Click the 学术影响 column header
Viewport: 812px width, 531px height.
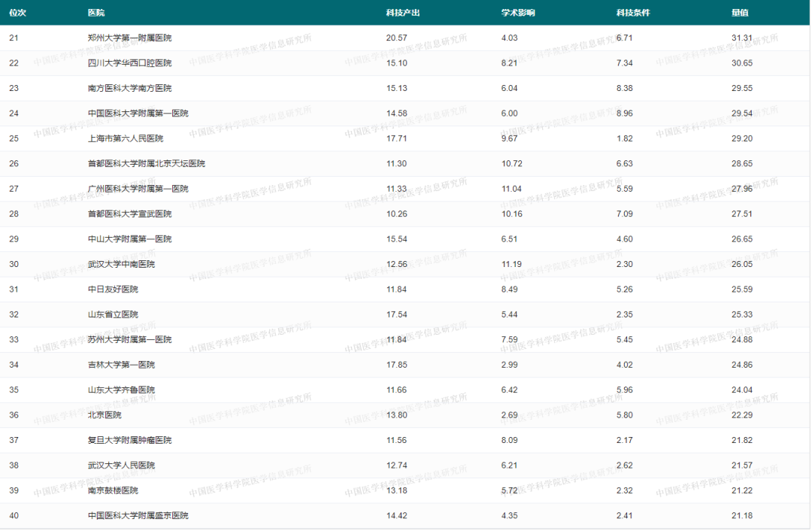click(x=518, y=13)
